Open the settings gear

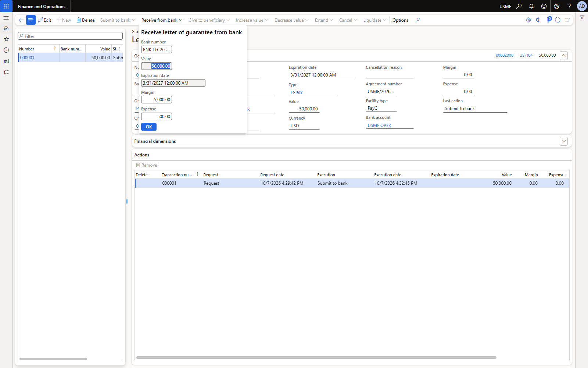point(557,6)
